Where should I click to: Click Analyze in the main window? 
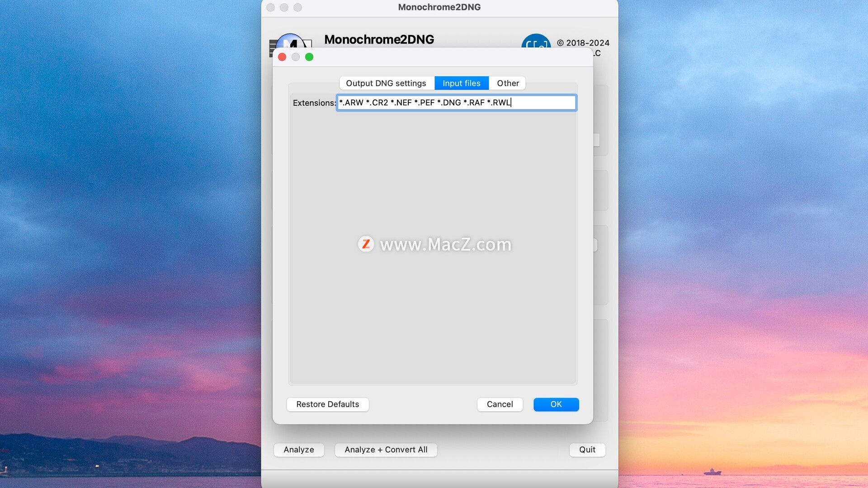[298, 450]
